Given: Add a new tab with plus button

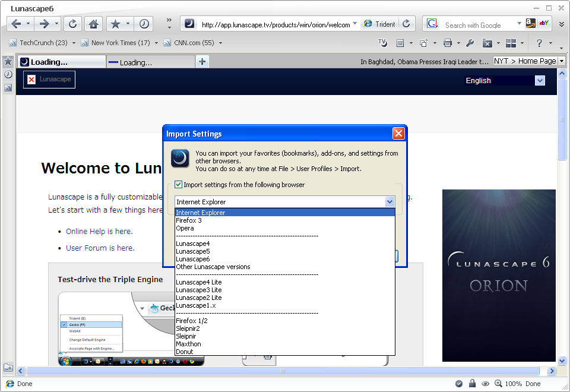Looking at the screenshot, I should [x=202, y=62].
